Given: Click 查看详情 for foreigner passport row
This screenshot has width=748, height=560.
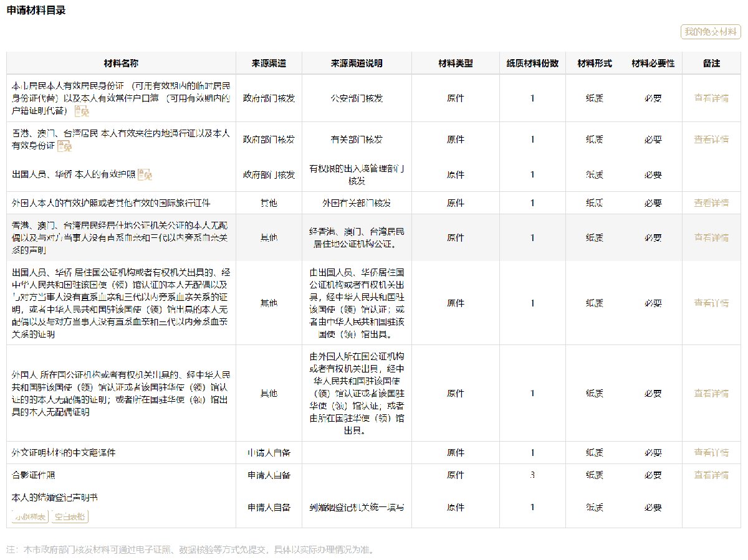Looking at the screenshot, I should click(711, 203).
